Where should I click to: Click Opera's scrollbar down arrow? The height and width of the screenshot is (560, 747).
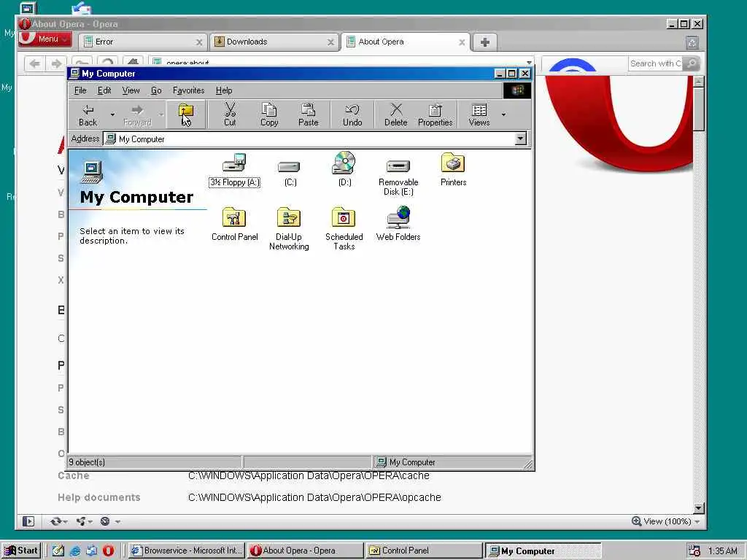(x=698, y=508)
